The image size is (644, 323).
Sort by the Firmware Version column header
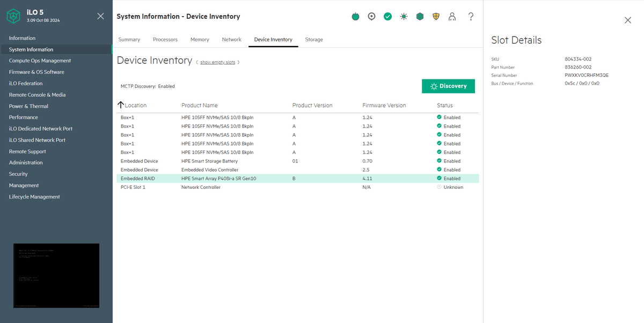pos(384,105)
